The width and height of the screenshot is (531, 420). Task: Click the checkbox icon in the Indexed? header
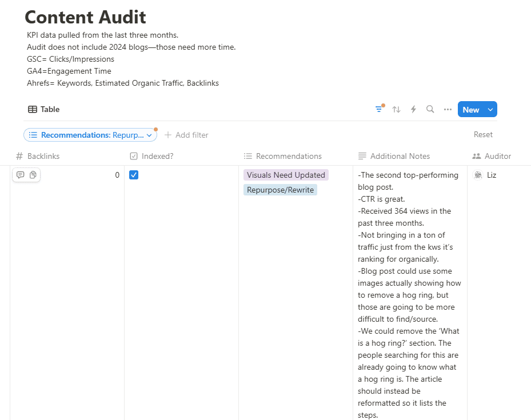(x=134, y=155)
